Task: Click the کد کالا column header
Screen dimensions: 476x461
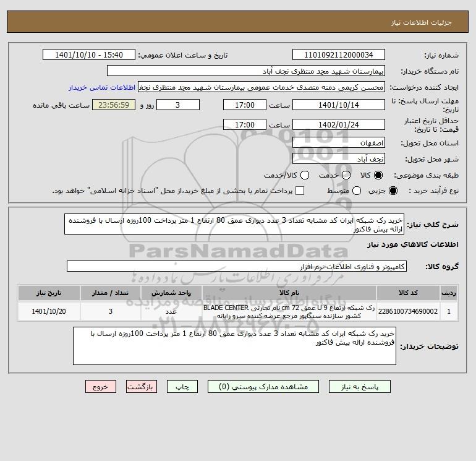Action: (x=408, y=293)
